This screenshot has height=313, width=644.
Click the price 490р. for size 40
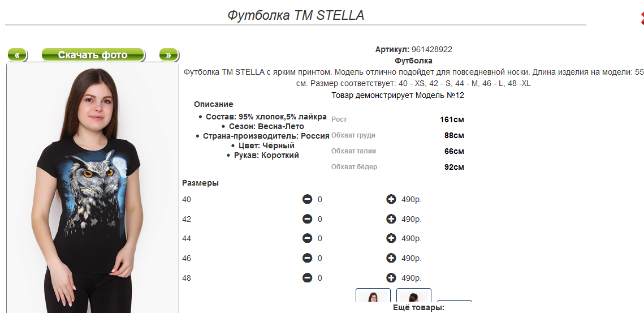[x=412, y=200]
